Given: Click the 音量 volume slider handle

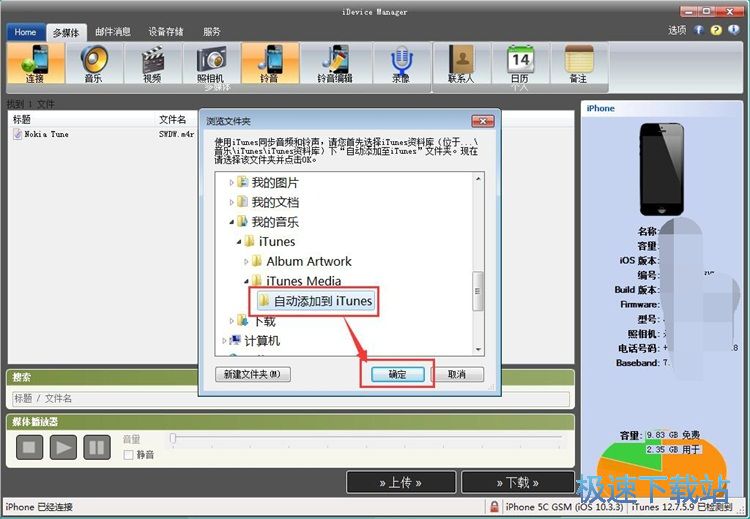Looking at the screenshot, I should click(173, 437).
